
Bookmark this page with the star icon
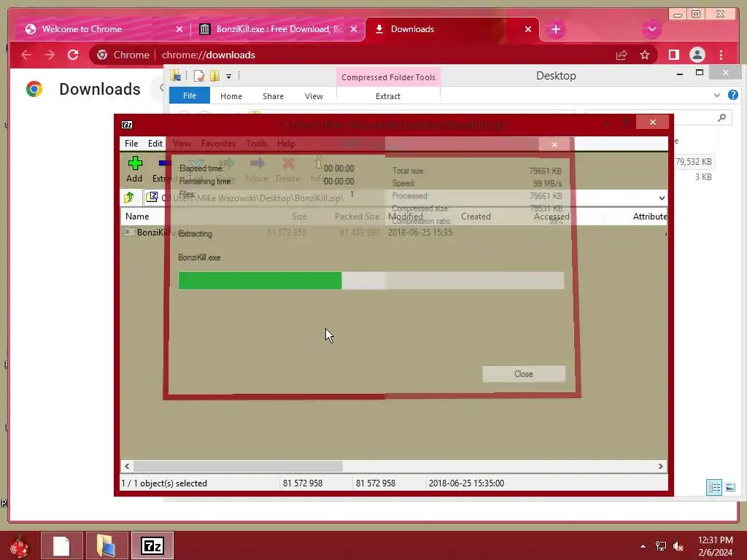point(645,55)
